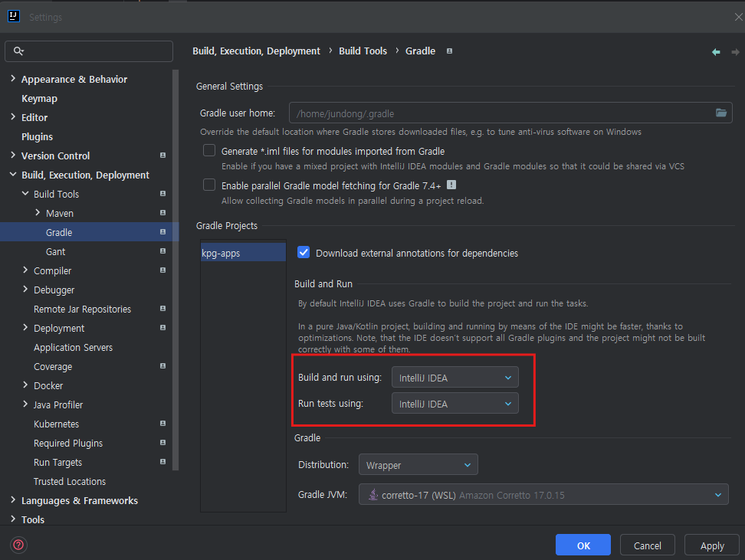Collapse Build, Execution, Deployment node
745x560 pixels.
(x=13, y=175)
